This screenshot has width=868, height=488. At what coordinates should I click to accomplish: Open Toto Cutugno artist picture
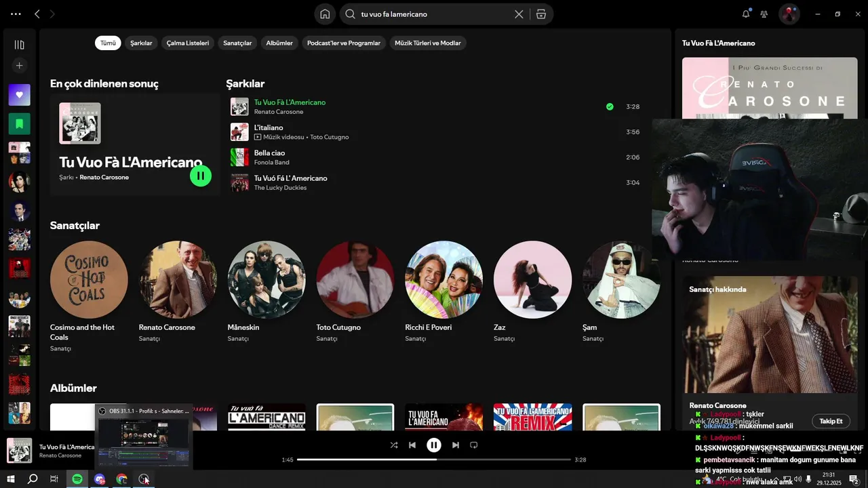355,280
